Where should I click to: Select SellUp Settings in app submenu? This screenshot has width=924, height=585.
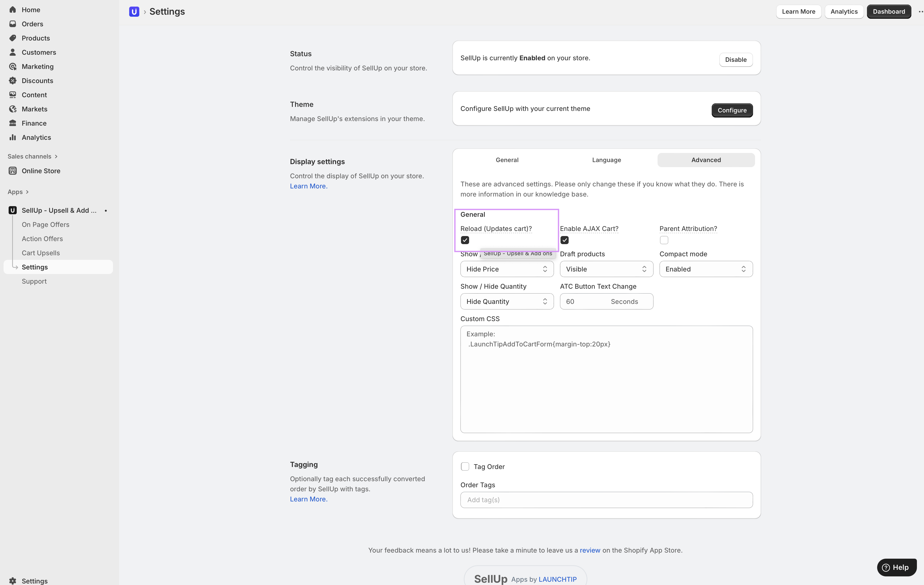(58, 267)
